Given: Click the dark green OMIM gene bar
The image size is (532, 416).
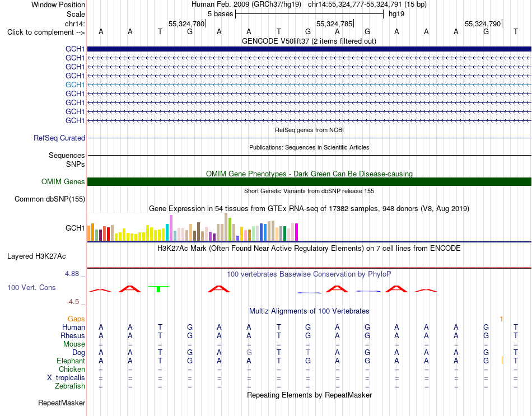Looking at the screenshot, I should coord(309,181).
